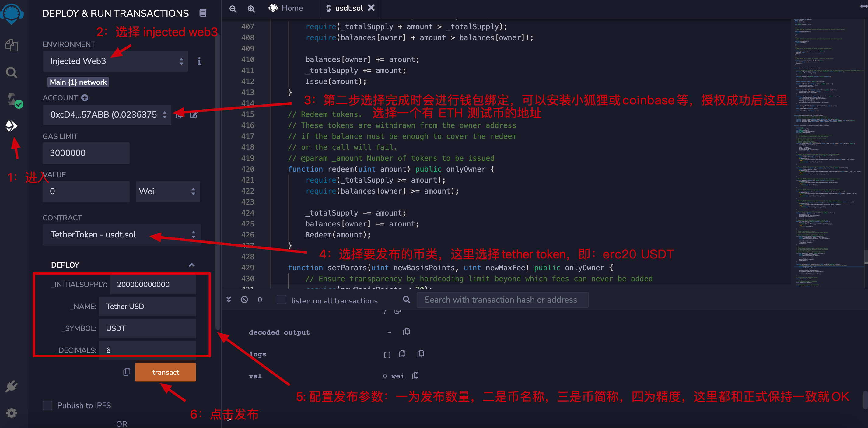Add a new account with plus icon
The image size is (868, 428).
coord(85,98)
